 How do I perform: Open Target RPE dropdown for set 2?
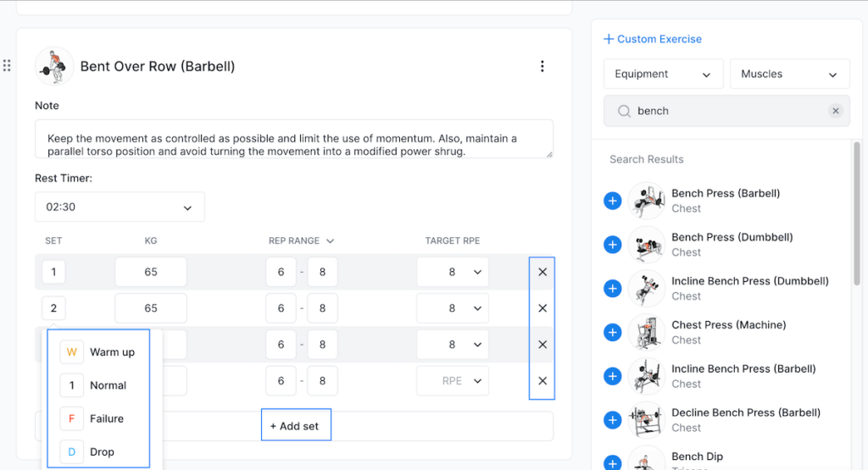(453, 308)
